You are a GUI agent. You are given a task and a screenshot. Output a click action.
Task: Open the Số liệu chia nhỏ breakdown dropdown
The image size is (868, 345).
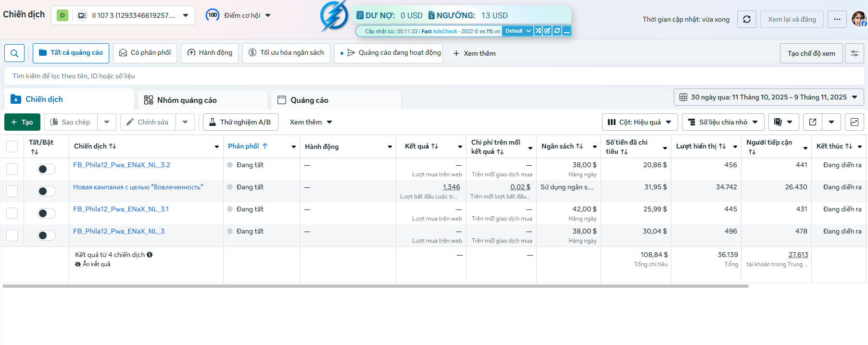point(723,122)
